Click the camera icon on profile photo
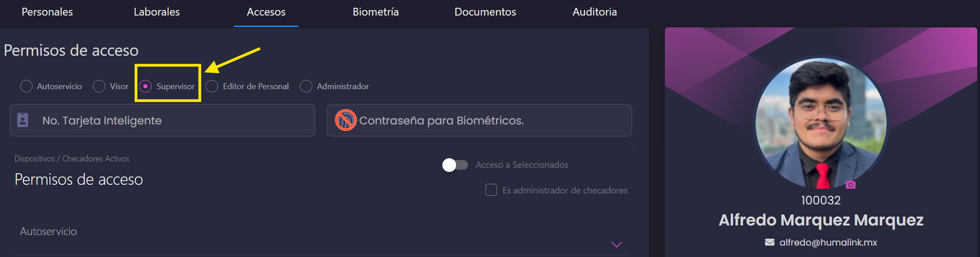 (850, 185)
